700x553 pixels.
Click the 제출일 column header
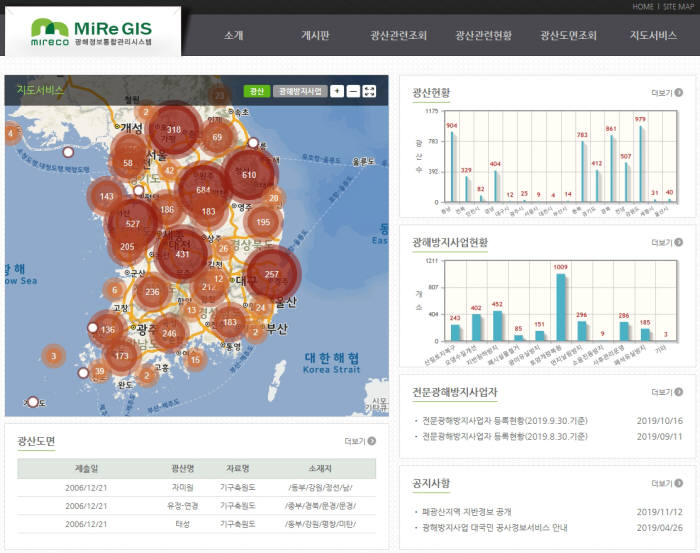coord(86,468)
